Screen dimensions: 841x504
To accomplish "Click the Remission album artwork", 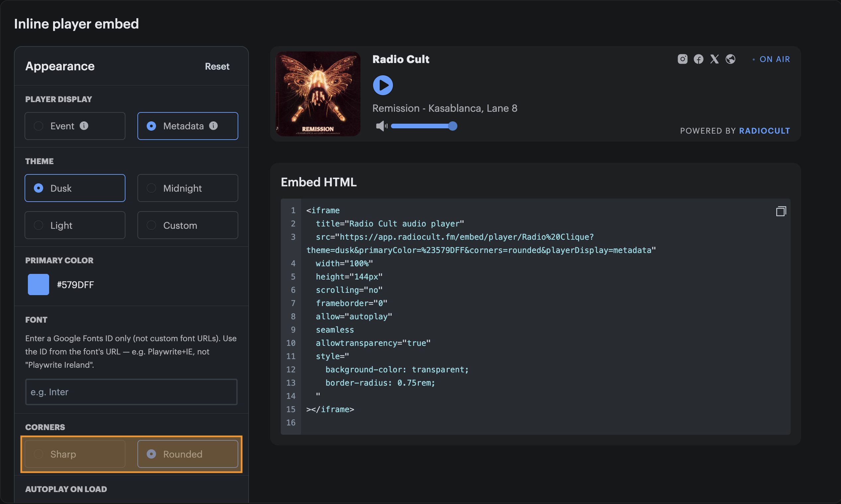I will [318, 94].
